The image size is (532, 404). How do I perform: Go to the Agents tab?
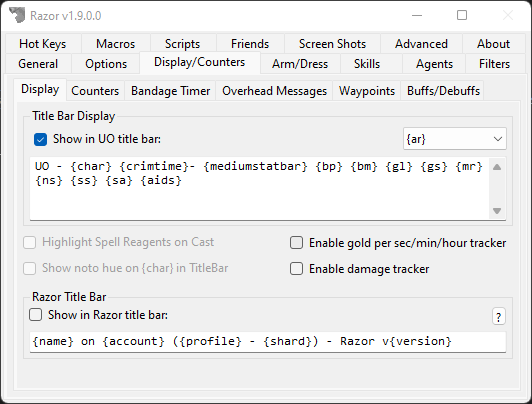click(434, 64)
